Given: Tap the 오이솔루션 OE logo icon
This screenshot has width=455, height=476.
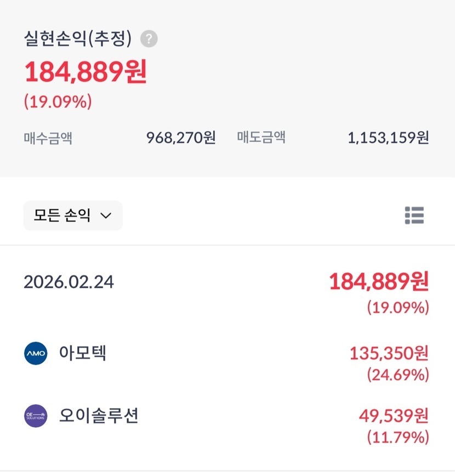Looking at the screenshot, I should (36, 416).
